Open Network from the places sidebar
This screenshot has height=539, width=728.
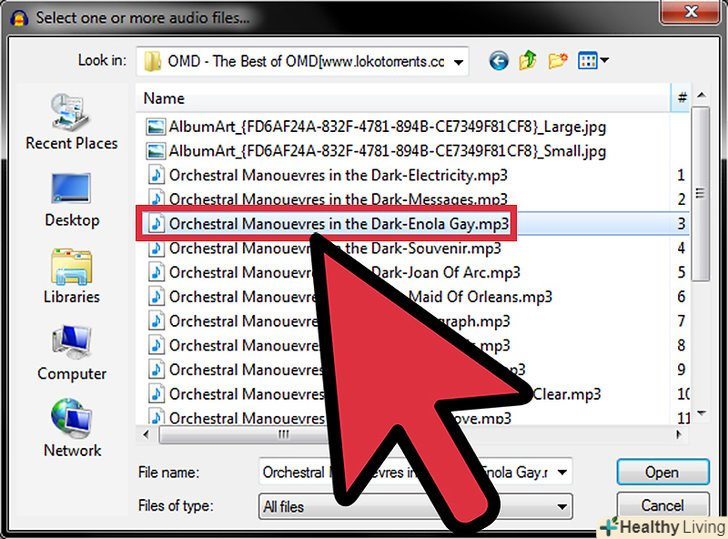pyautogui.click(x=72, y=428)
